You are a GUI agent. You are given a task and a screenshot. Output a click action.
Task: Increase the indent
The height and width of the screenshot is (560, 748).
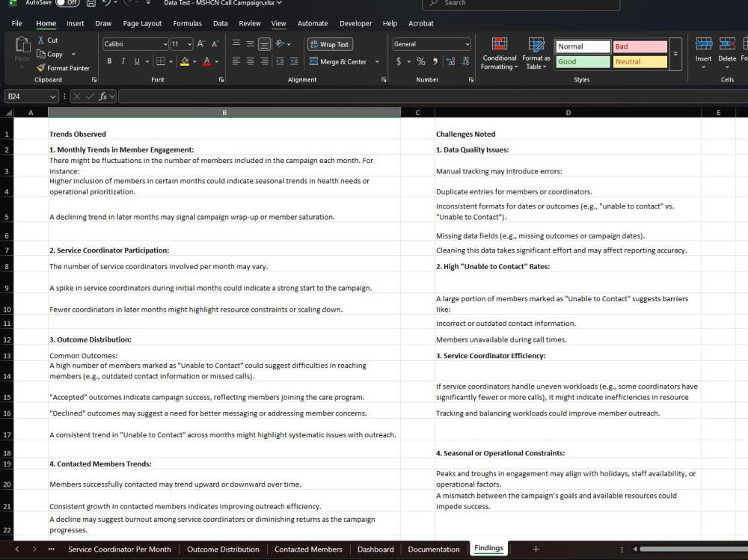[294, 61]
